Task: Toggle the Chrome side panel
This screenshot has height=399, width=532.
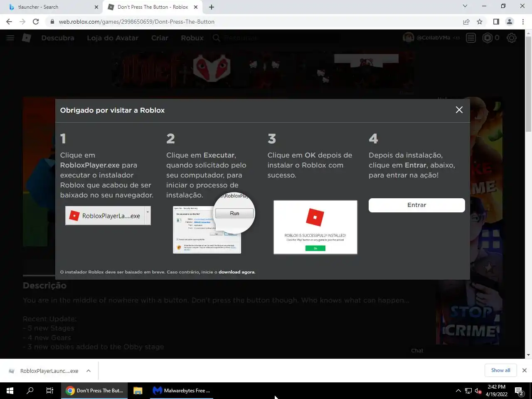Action: (x=496, y=22)
